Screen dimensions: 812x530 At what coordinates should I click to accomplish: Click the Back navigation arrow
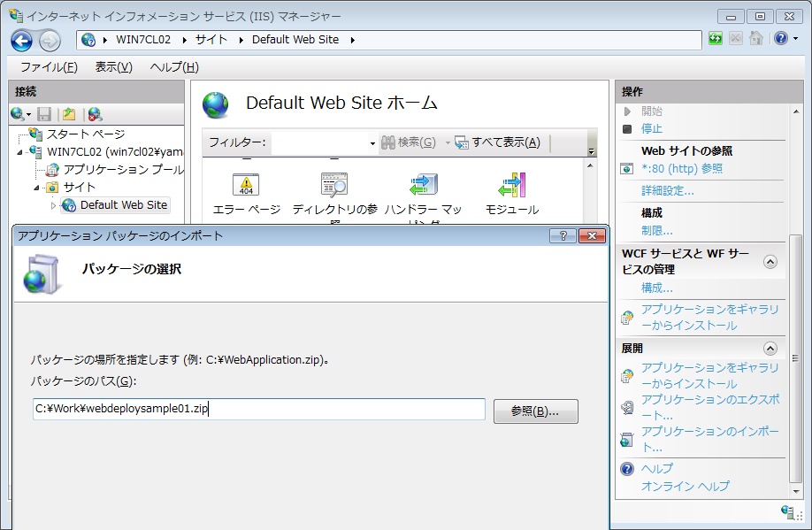coord(22,41)
